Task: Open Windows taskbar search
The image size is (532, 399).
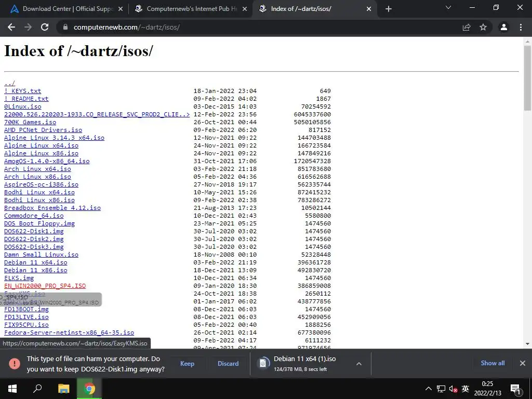Action: [37, 389]
